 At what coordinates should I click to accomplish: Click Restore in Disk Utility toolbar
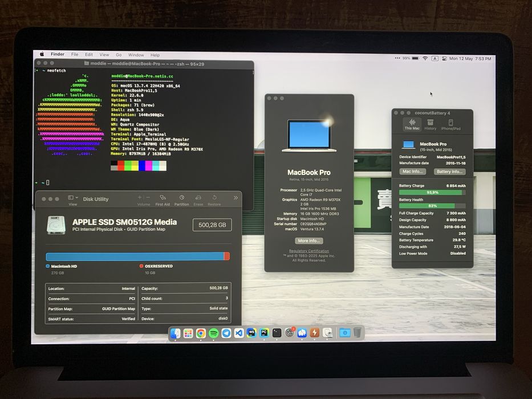[x=214, y=200]
